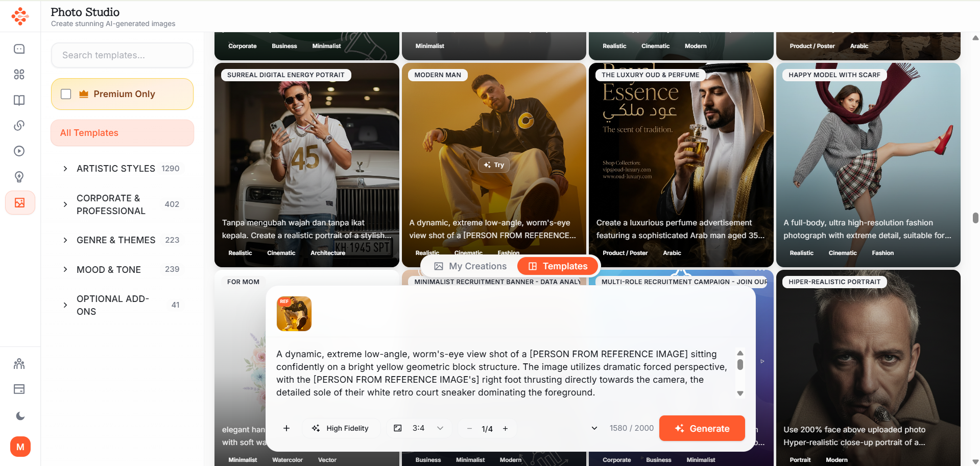Viewport: 980px width, 466px height.
Task: Open Surreal Digital Energy Portrait template
Action: (x=307, y=165)
